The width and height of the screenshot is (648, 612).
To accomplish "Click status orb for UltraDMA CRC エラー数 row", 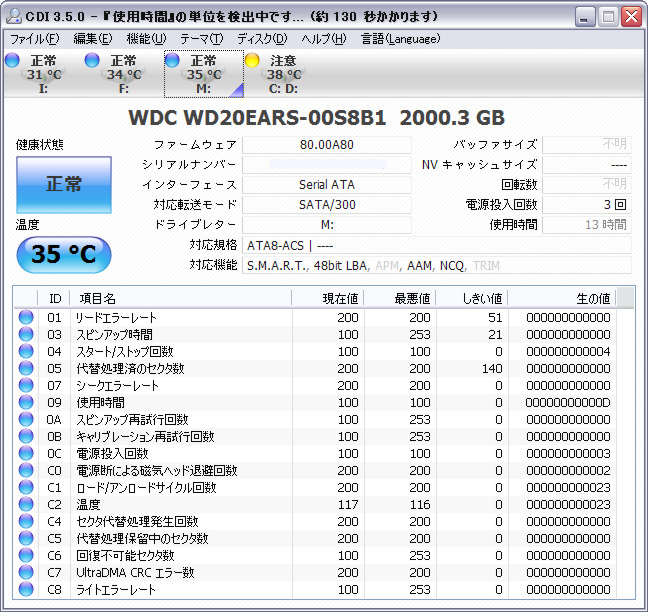I will pos(26,572).
